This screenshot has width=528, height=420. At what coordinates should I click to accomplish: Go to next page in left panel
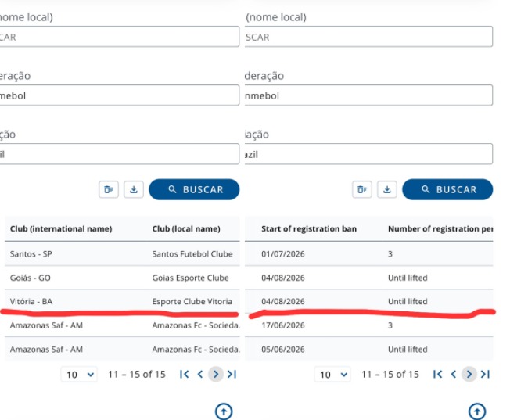216,374
